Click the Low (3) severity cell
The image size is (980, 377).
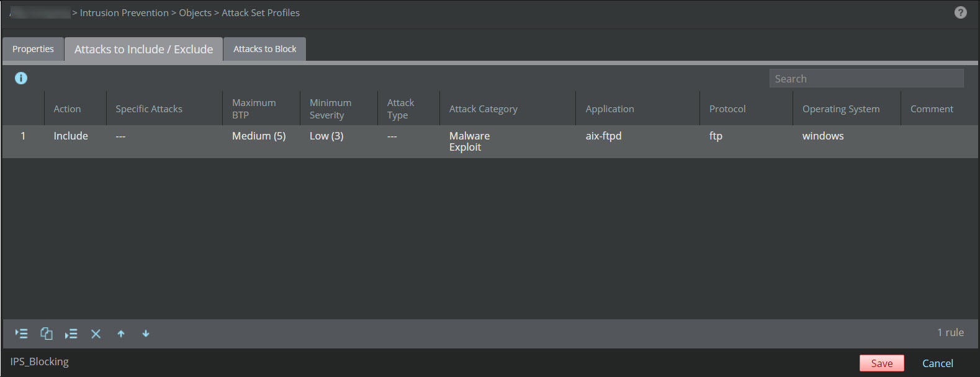tap(326, 136)
